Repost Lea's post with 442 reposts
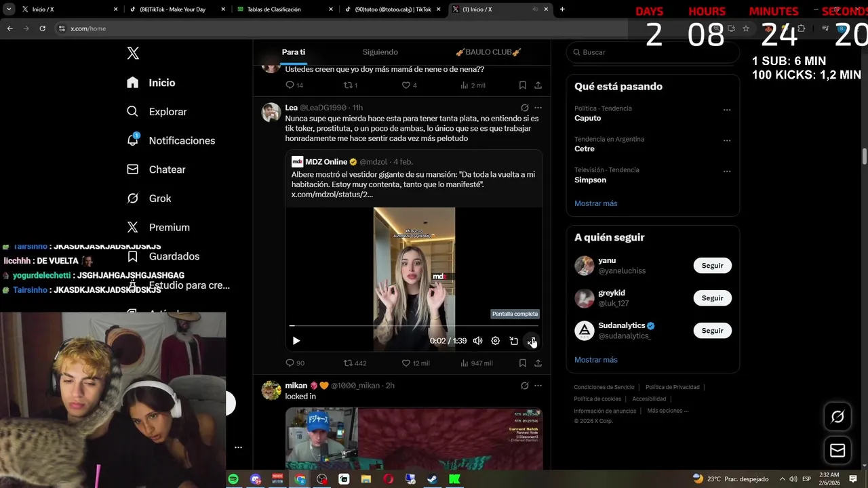Screen dimensions: 868x488 [x=355, y=363]
